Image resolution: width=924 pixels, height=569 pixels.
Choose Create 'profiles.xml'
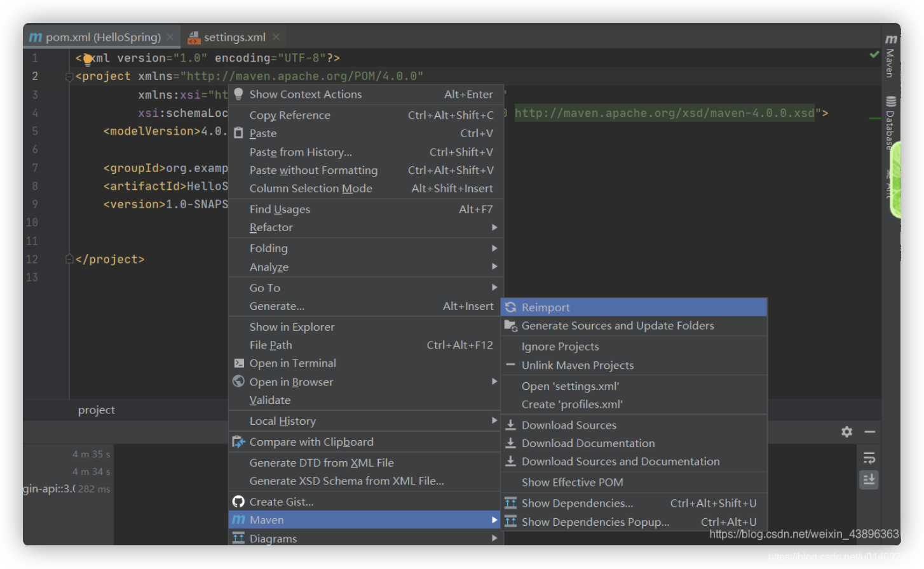tap(634, 405)
